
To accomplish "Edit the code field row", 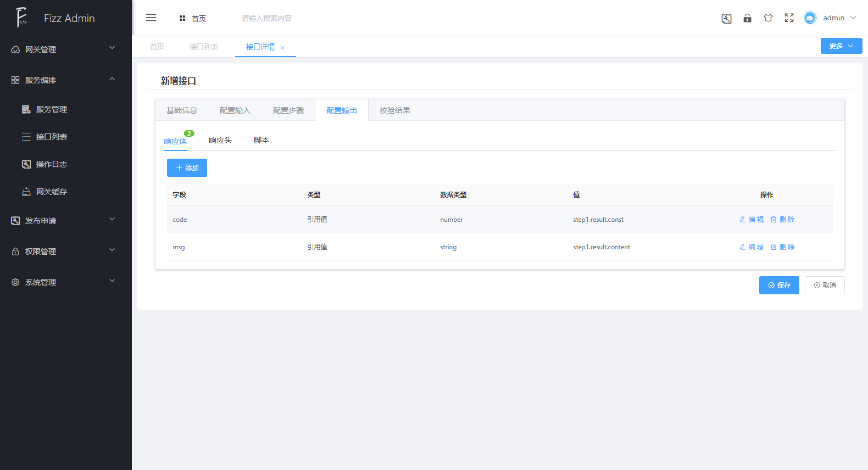I will click(752, 220).
